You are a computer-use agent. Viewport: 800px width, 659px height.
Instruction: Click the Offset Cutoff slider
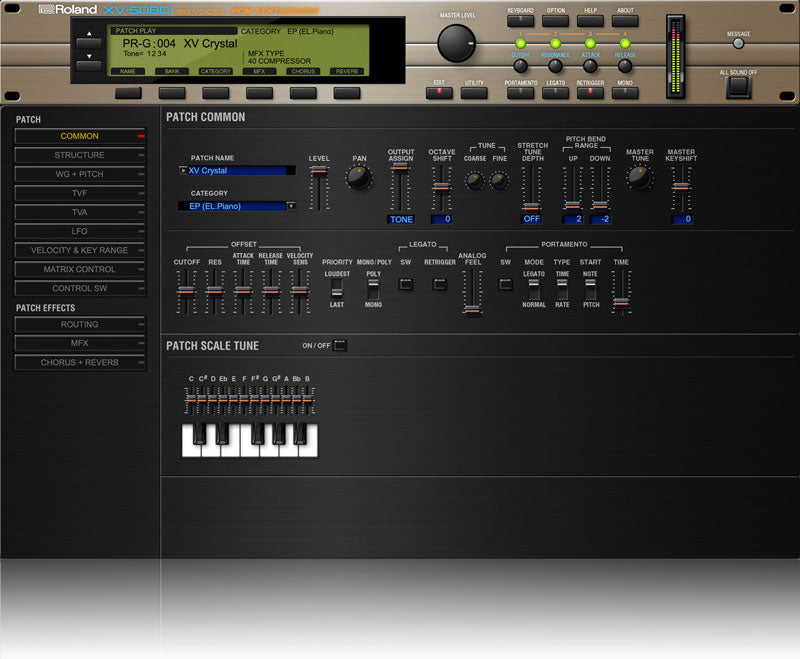pos(186,292)
